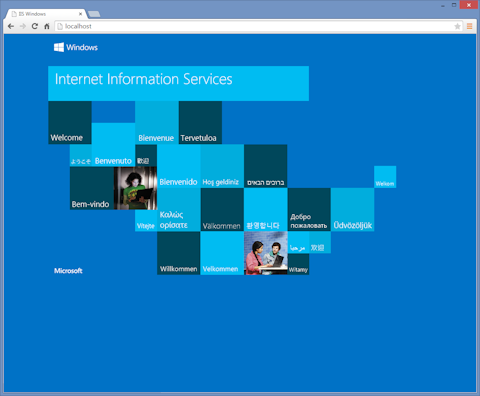Click the Welkom tile
This screenshot has height=396, width=480.
coord(385,177)
